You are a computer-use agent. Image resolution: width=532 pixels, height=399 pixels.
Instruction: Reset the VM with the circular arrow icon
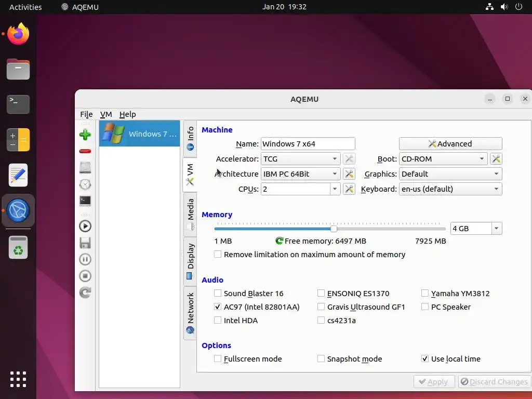pos(85,292)
